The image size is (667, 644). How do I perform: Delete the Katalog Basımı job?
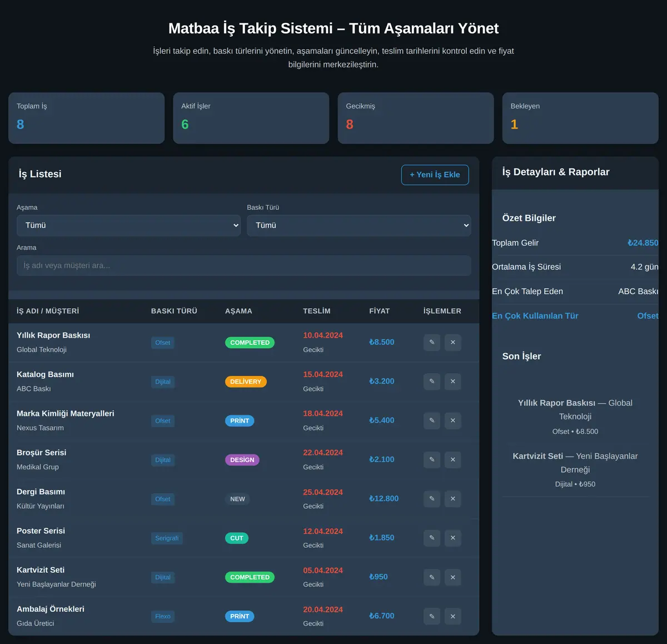453,382
